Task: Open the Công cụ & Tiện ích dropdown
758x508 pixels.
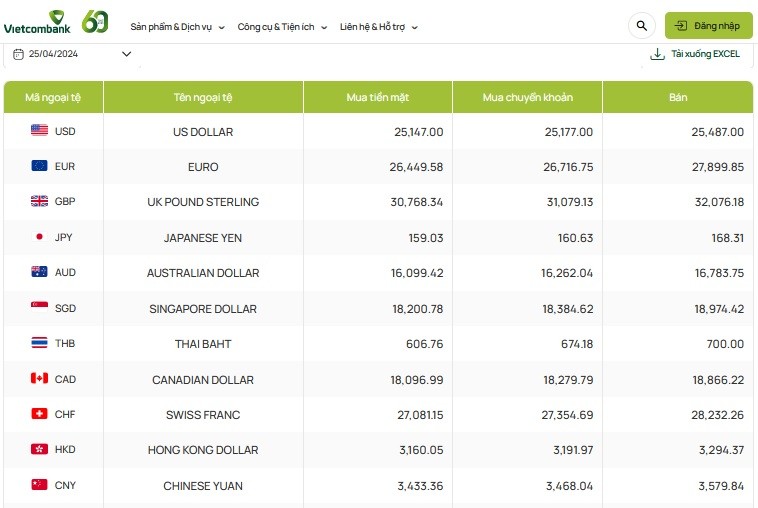Action: coord(283,27)
